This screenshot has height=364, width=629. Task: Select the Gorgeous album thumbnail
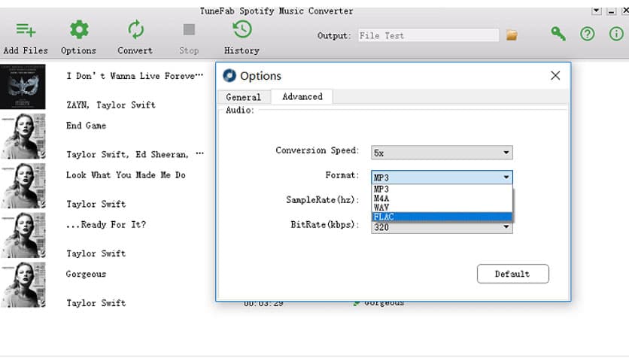point(23,285)
